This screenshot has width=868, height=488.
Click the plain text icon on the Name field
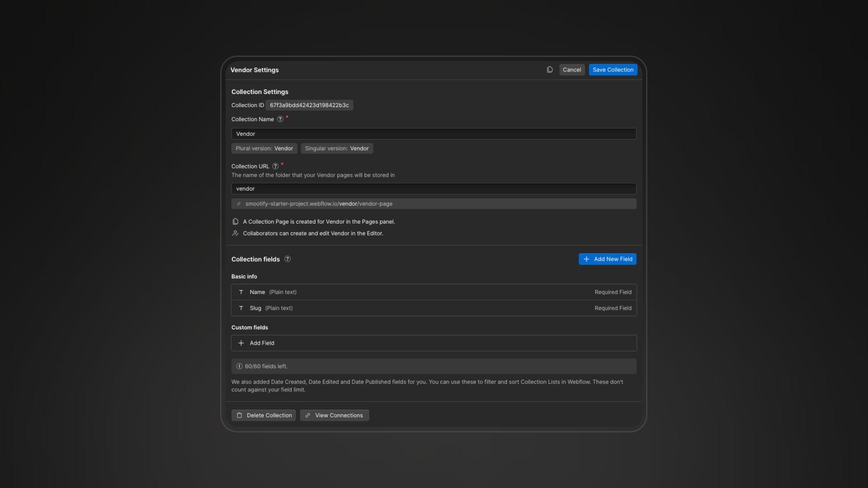click(241, 292)
